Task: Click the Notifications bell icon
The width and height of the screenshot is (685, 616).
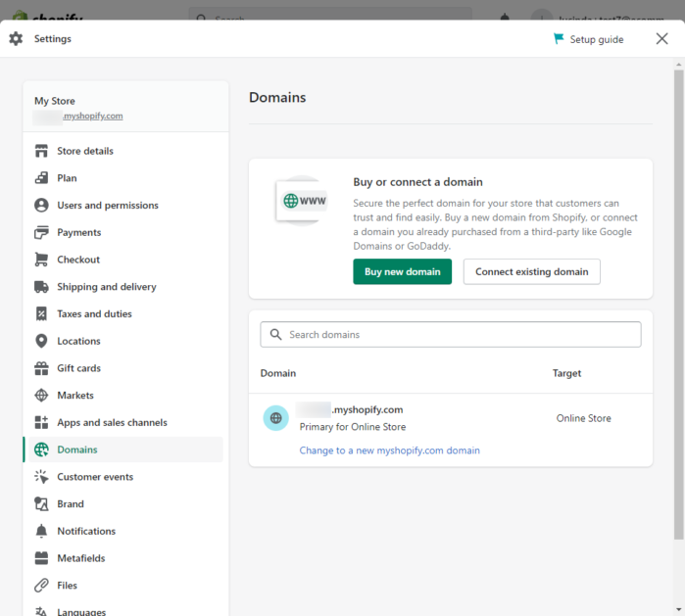Action: click(x=41, y=531)
